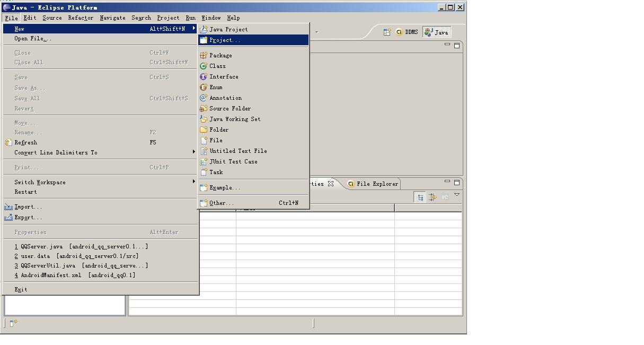Click the Open Perspective icon

point(387,32)
